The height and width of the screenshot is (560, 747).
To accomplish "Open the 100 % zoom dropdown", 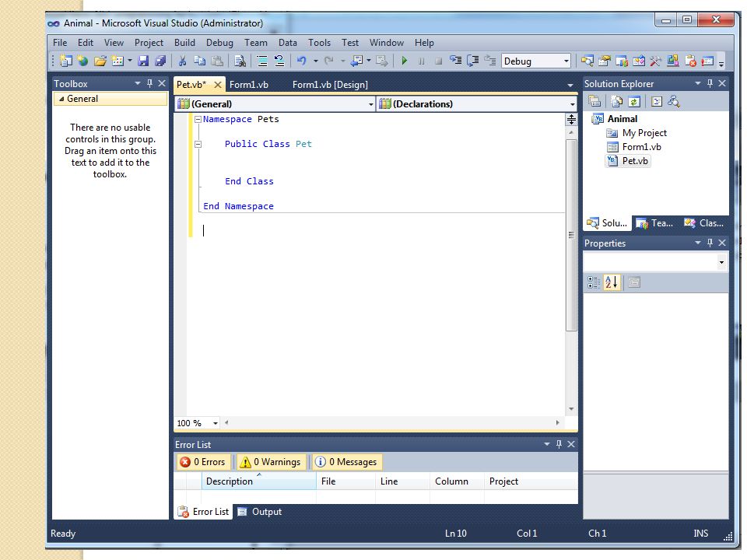I will click(216, 423).
